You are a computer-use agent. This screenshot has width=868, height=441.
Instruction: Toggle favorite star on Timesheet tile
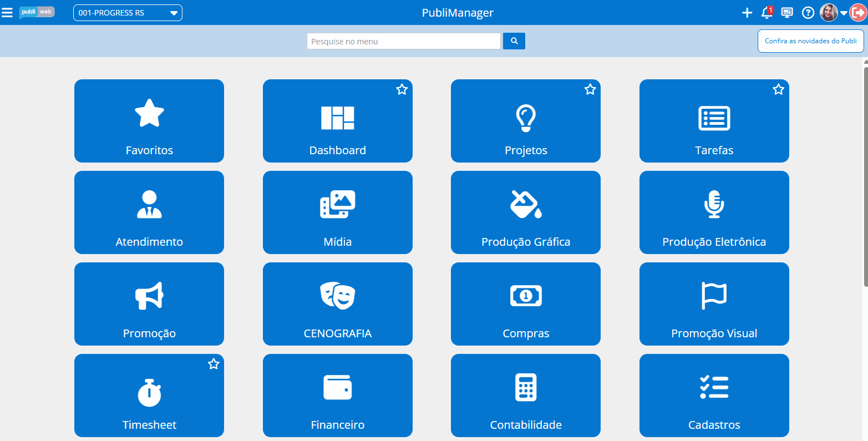[214, 364]
